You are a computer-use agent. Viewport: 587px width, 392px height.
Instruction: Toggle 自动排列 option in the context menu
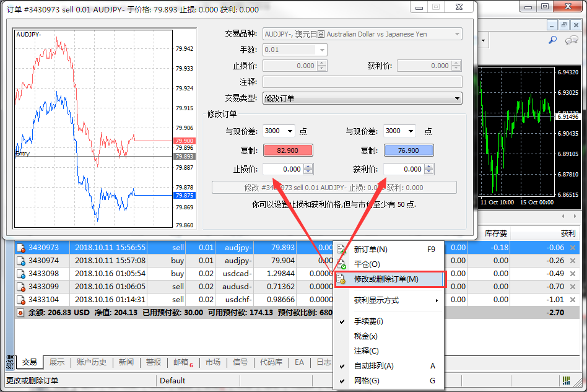click(373, 366)
